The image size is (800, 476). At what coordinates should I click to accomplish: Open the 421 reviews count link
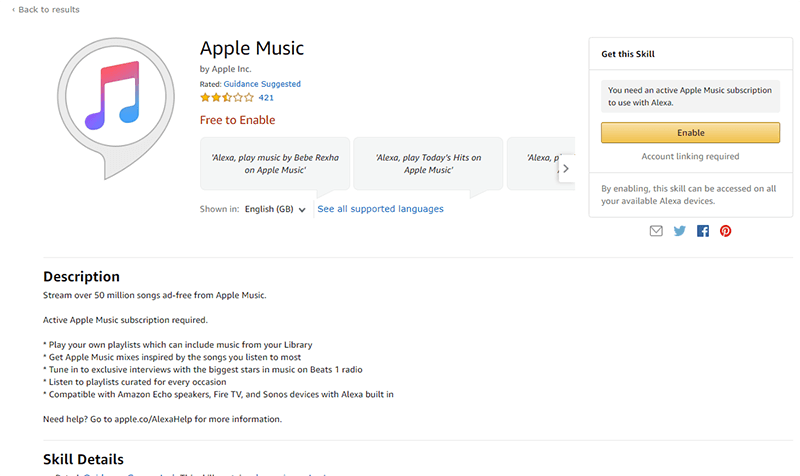point(266,97)
